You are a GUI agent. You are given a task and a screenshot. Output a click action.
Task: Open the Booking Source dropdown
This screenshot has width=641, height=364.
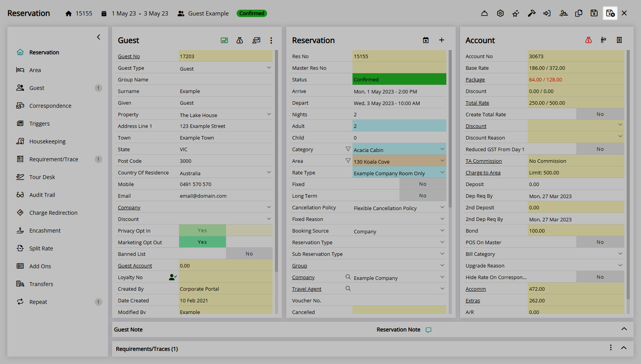point(399,231)
